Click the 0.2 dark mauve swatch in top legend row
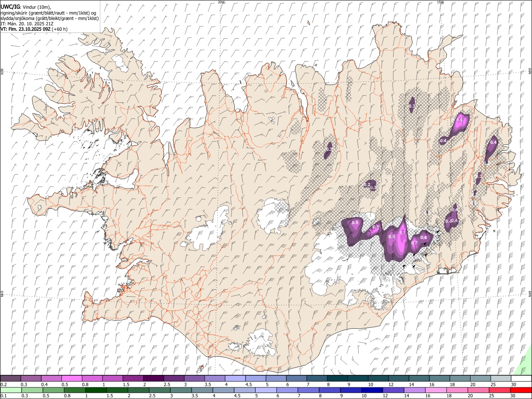532x399 pixels. (10, 378)
